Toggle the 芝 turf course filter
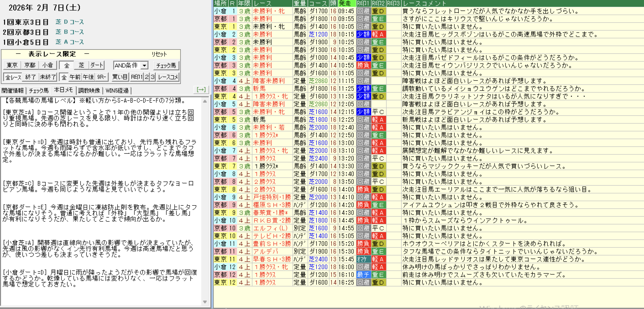644x309 pixels. 81,65
